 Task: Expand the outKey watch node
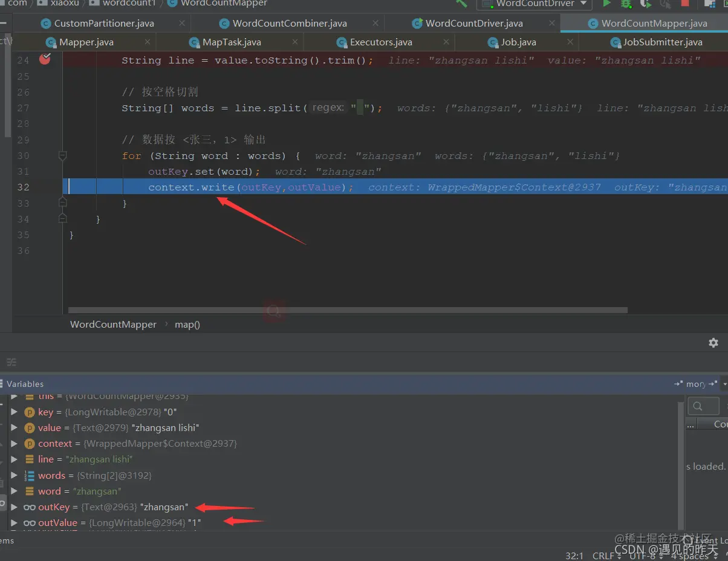[14, 507]
